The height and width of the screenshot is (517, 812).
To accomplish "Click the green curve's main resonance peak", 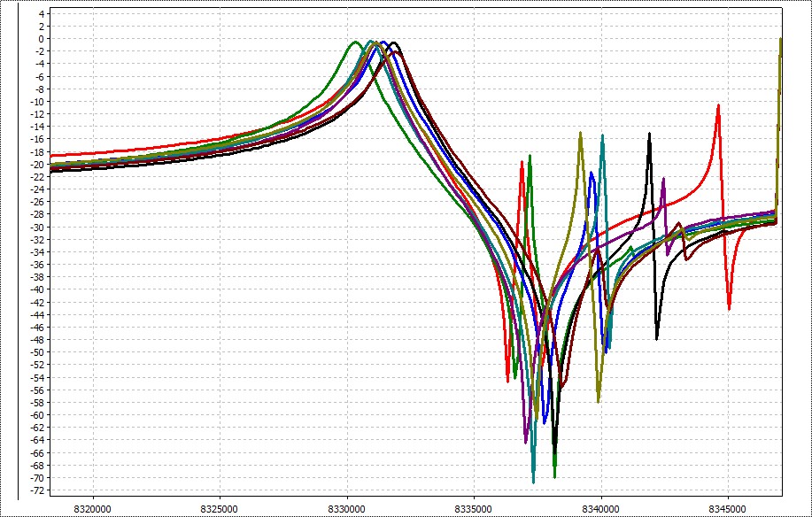I will tap(356, 42).
